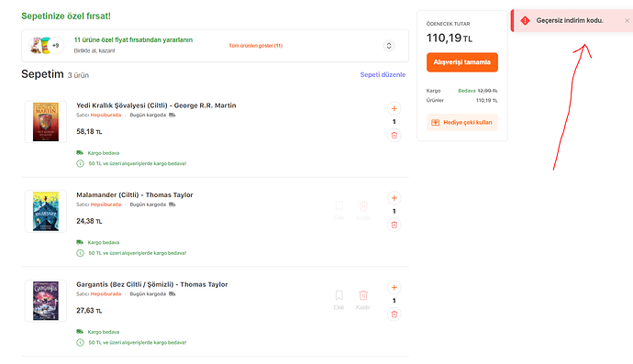
Task: Increase quantity of Malamander book
Action: (394, 198)
